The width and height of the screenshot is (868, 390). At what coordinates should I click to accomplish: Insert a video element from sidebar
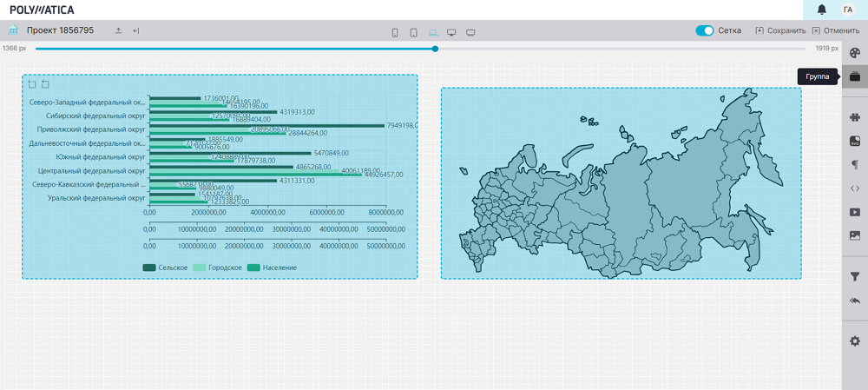(855, 212)
